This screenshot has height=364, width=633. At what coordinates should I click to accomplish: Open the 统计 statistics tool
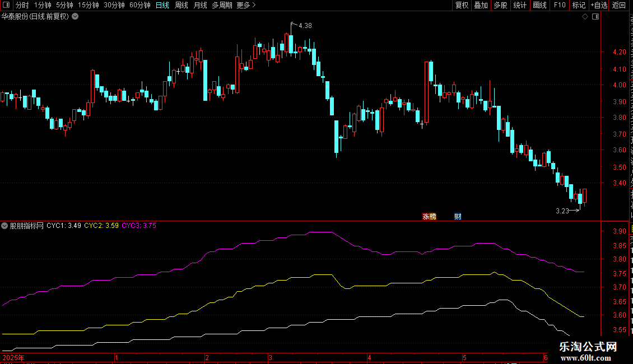coord(520,5)
